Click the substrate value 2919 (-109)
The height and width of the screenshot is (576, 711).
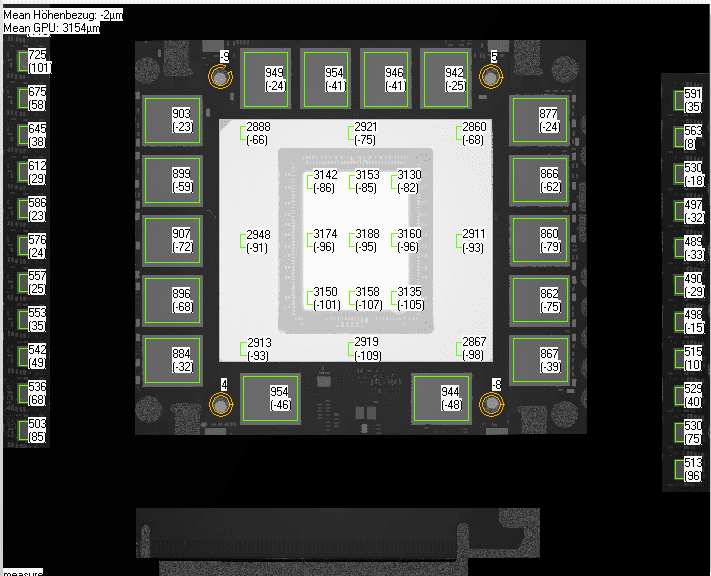367,348
